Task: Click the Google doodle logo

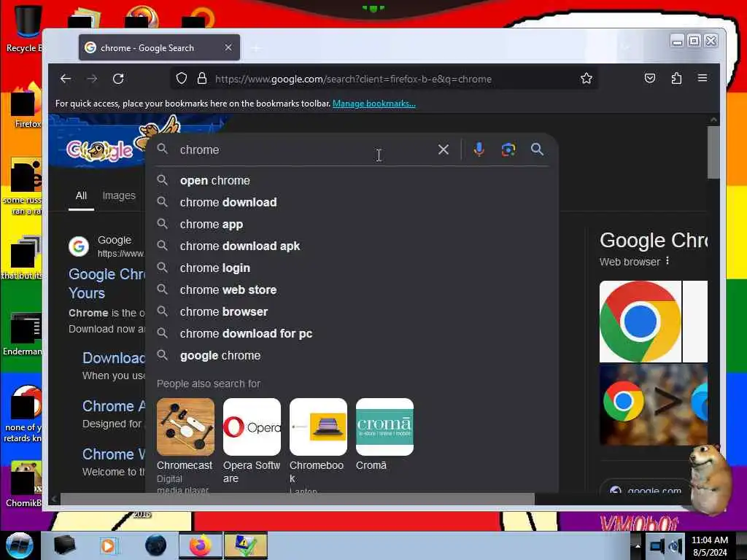Action: pos(100,150)
